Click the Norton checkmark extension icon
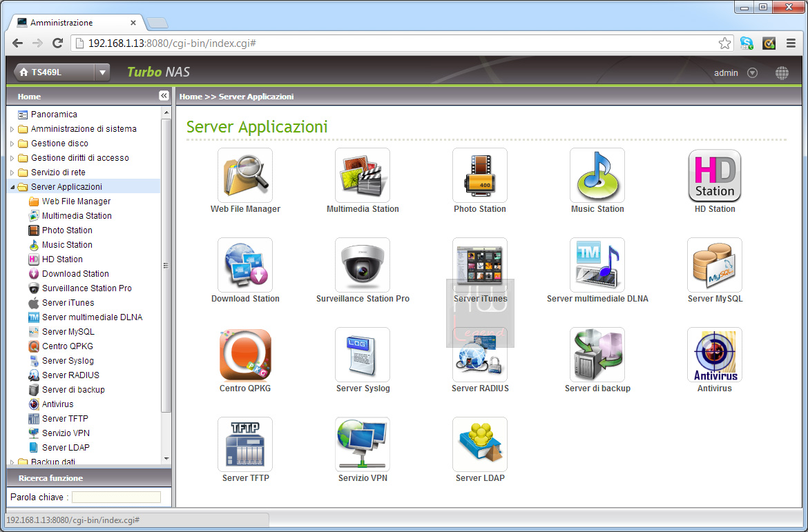Screen dimensions: 808x532 (769, 43)
